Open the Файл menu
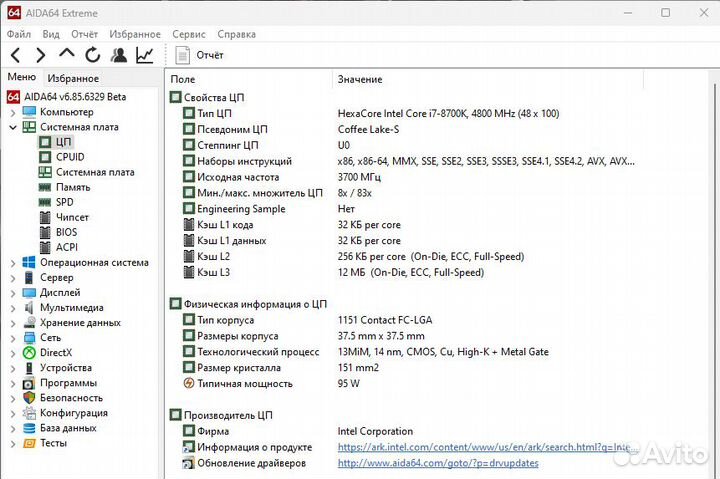This screenshot has width=720, height=479. click(19, 34)
